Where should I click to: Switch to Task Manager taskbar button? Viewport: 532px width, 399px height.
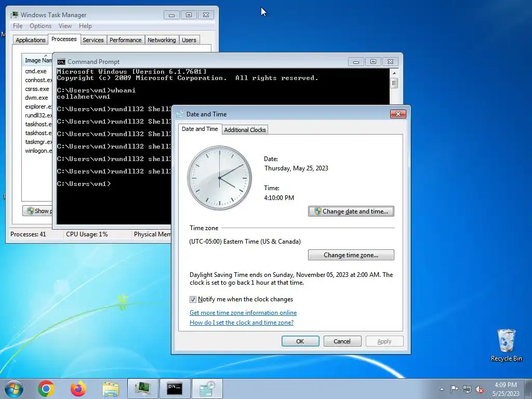(143, 389)
